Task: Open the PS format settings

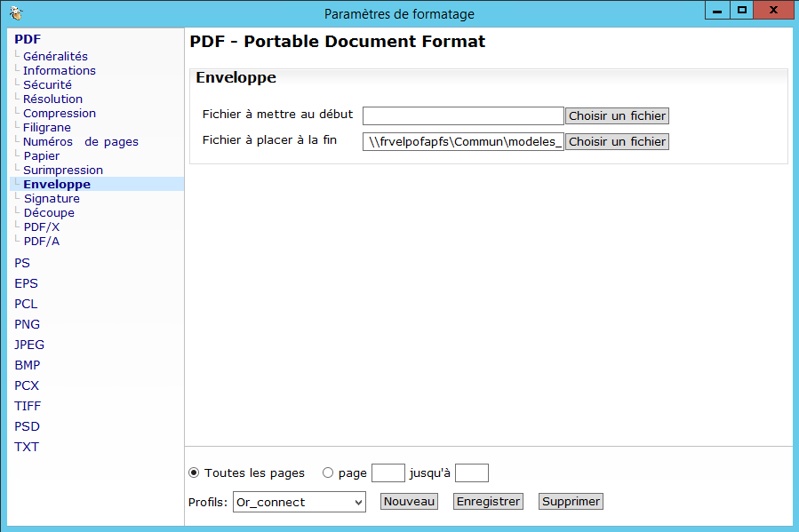Action: [x=22, y=263]
